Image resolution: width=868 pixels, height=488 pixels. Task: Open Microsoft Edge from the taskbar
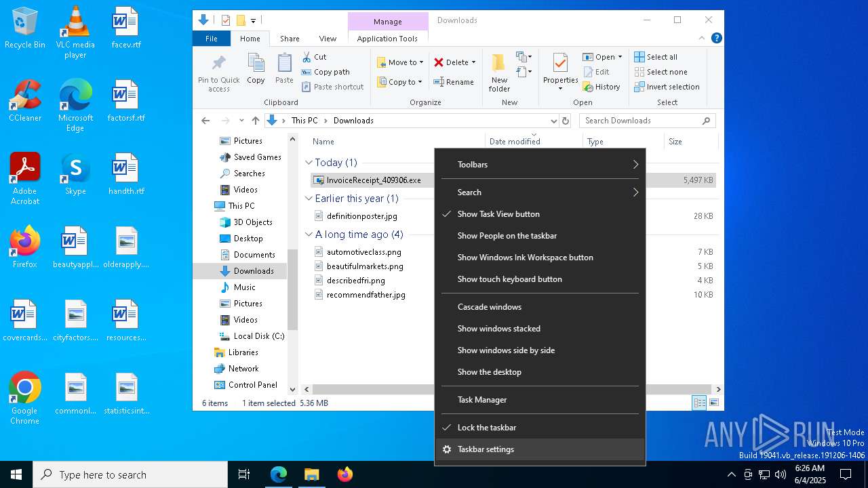coord(279,474)
